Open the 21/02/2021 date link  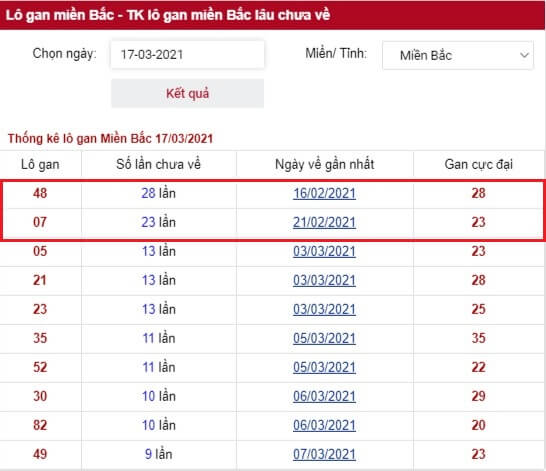tap(324, 222)
